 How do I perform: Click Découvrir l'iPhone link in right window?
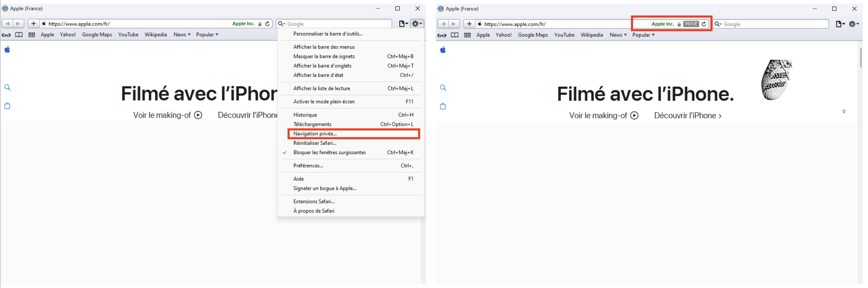[688, 116]
